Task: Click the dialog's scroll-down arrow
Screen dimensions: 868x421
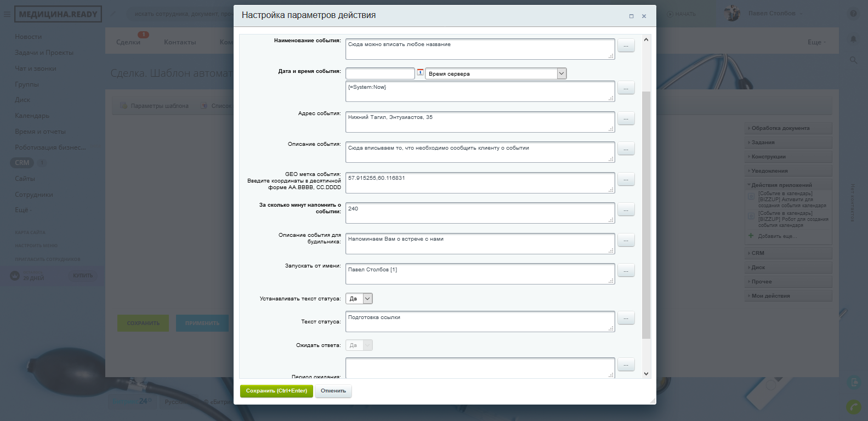Action: [x=646, y=374]
